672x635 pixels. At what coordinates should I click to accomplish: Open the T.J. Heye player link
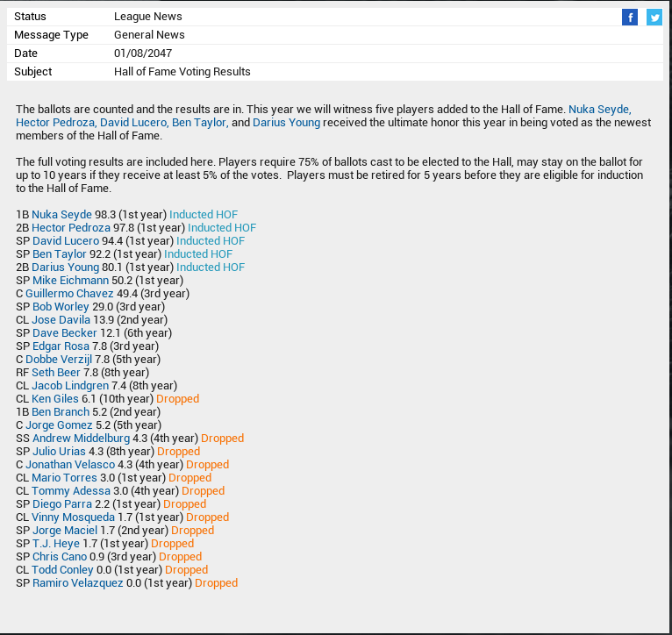tap(56, 544)
